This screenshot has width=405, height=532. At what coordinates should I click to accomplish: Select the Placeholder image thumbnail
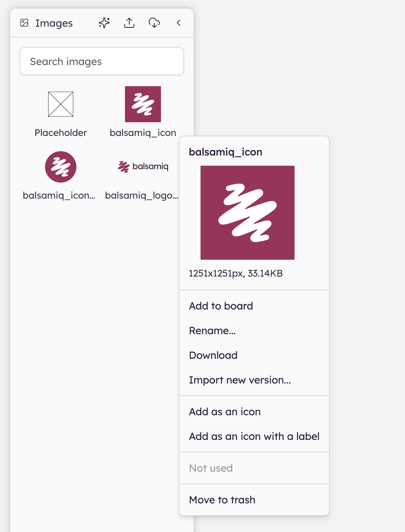click(61, 104)
